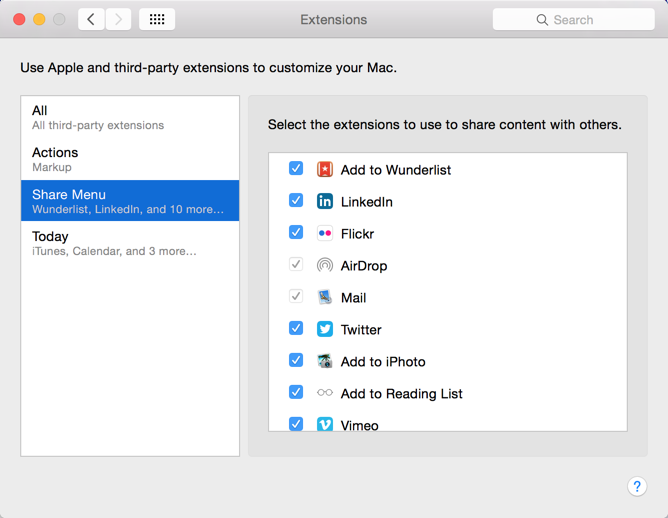
Task: Click the Search field in toolbar
Action: pyautogui.click(x=573, y=19)
